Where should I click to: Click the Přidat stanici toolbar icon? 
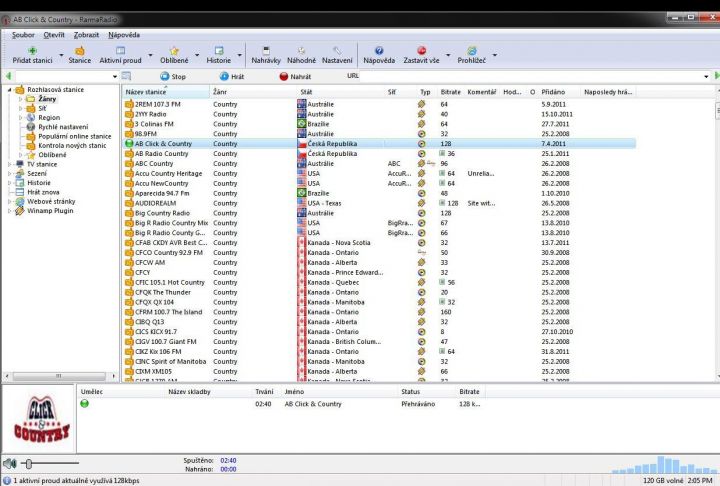tap(32, 51)
